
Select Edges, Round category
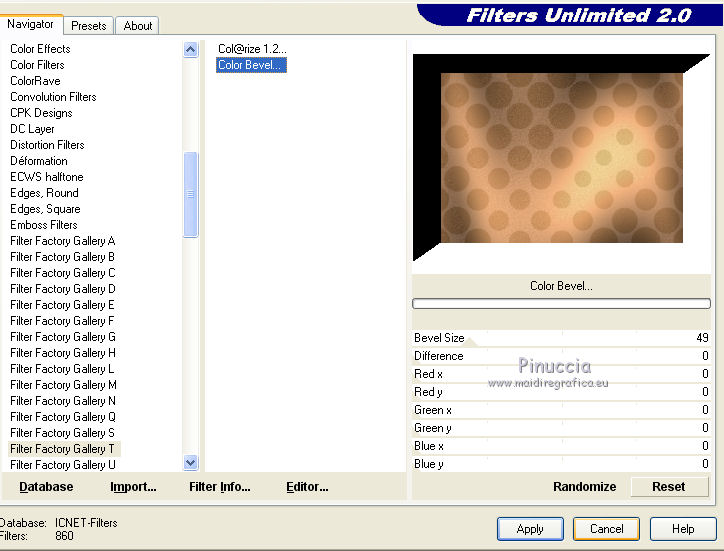tap(44, 193)
